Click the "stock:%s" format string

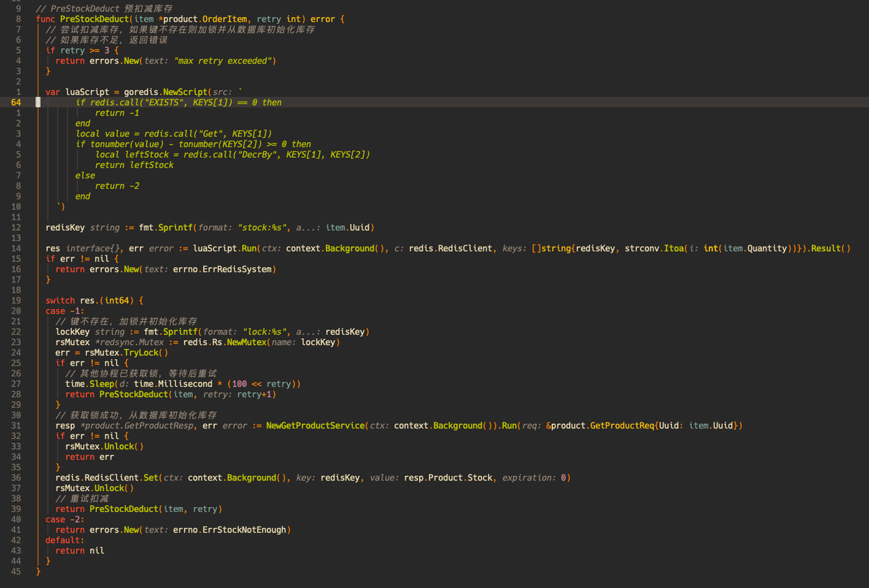(x=264, y=227)
